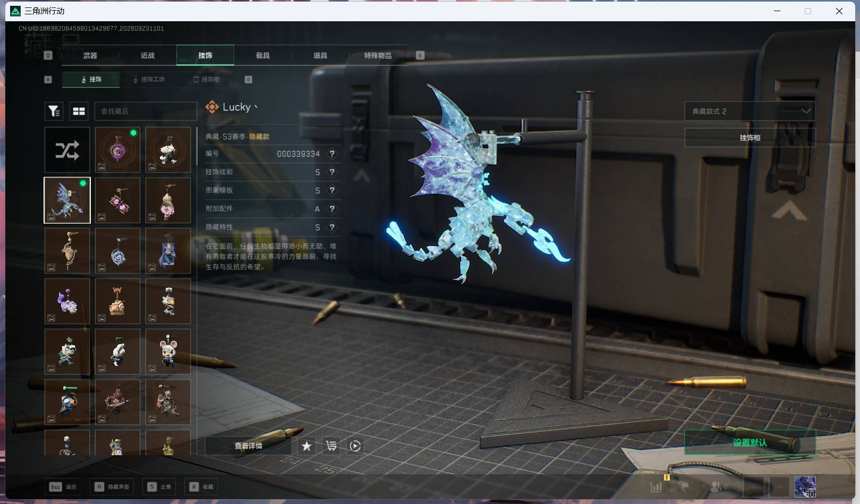Expand the 典藏款式 2 style dropdown
Screen dimensions: 860x504
tap(750, 111)
